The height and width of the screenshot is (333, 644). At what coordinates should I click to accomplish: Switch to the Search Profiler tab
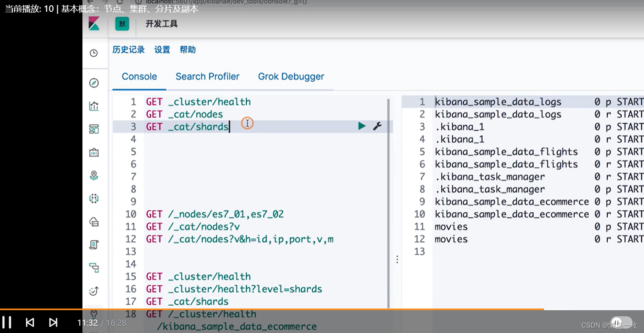tap(207, 77)
